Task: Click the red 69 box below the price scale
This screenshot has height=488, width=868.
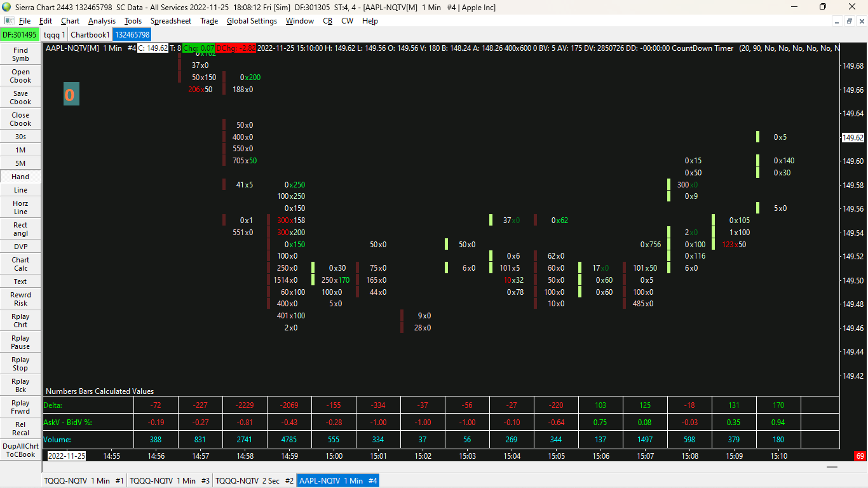Action: (x=860, y=456)
